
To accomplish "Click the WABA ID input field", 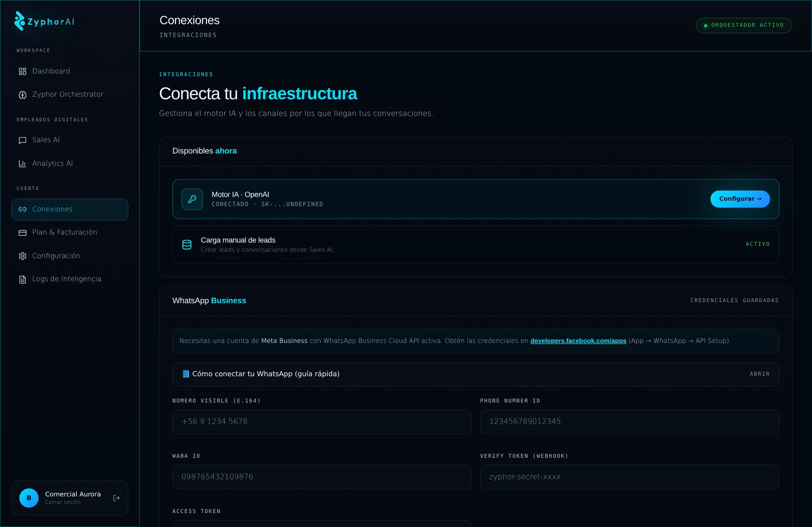I will tap(322, 477).
